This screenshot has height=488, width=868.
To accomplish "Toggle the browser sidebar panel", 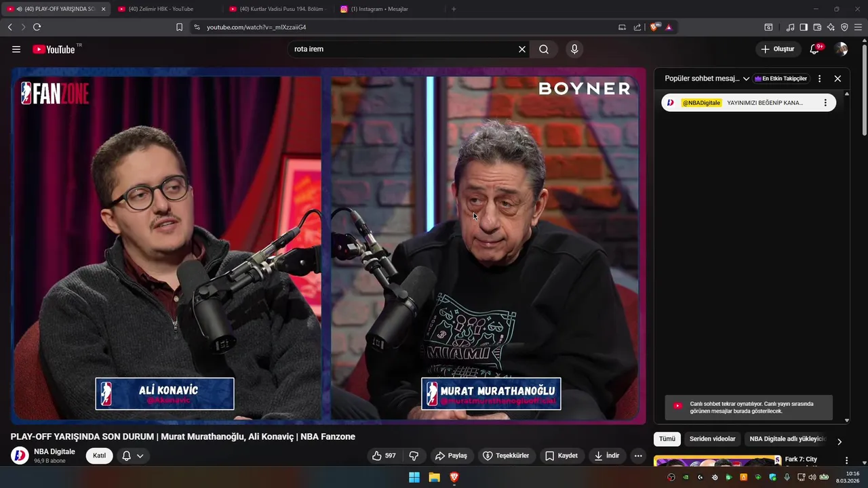I will 804,27.
